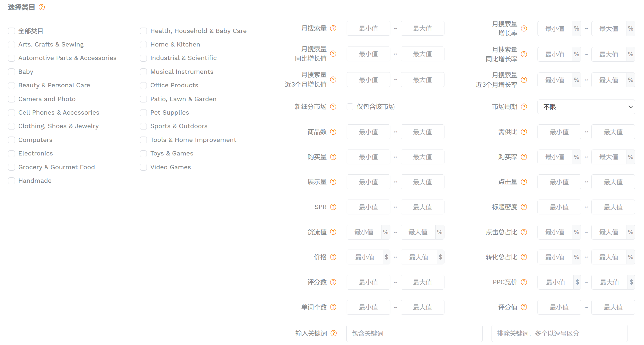Click help icon beside SPR label
Image resolution: width=644 pixels, height=345 pixels.
(333, 207)
